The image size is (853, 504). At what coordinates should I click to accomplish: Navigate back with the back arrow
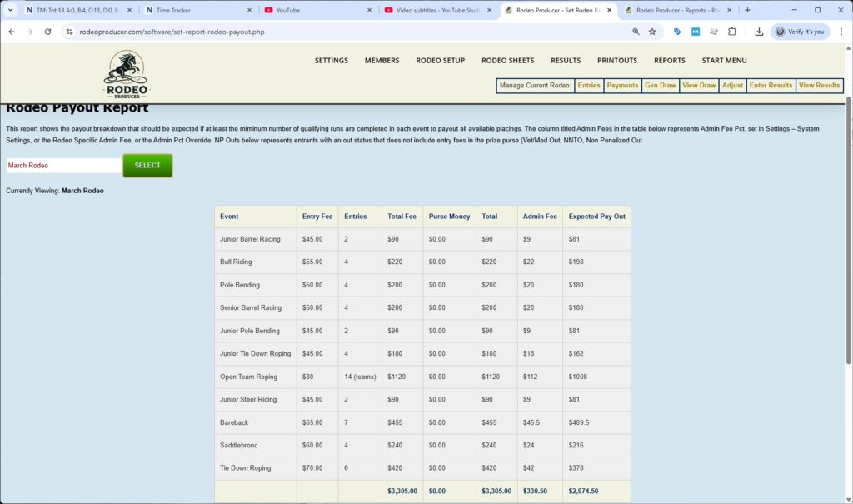click(12, 32)
